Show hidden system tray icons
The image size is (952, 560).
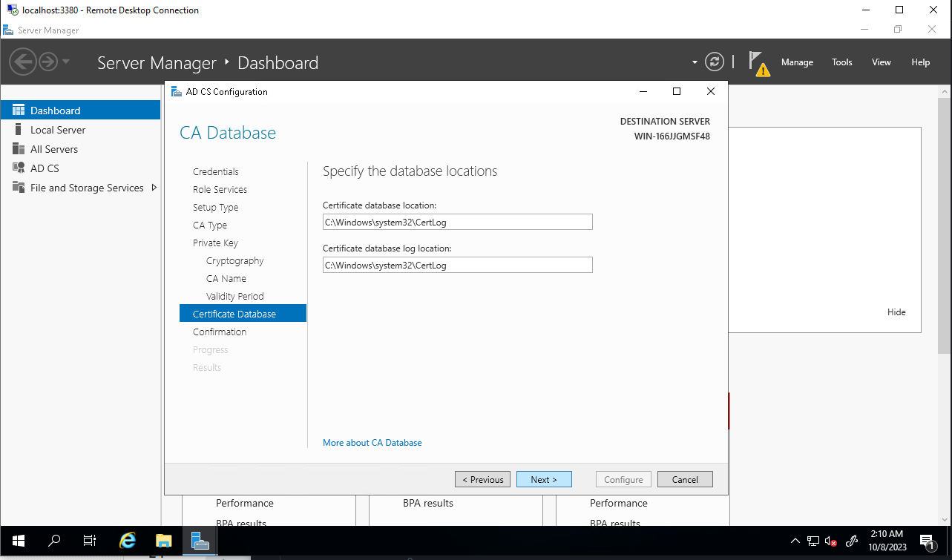click(795, 541)
